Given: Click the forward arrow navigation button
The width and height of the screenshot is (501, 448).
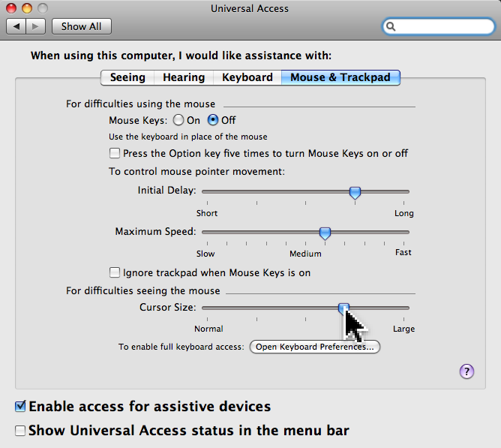Looking at the screenshot, I should (35, 26).
